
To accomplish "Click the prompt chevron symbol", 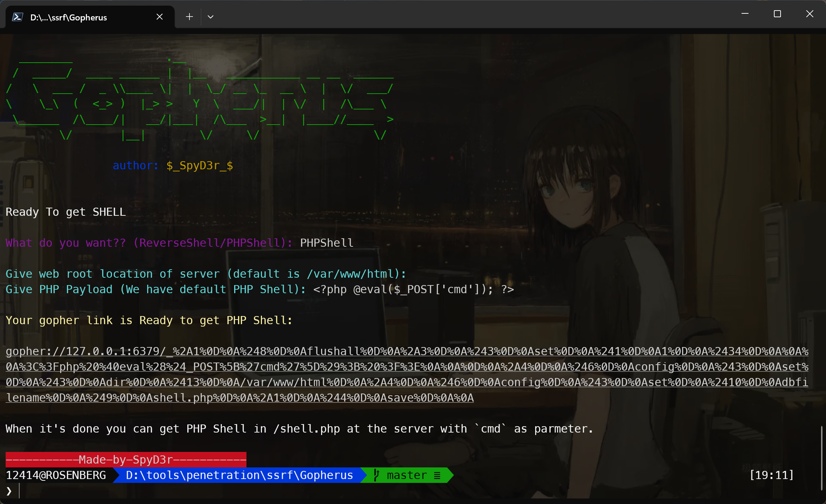I will click(x=9, y=491).
